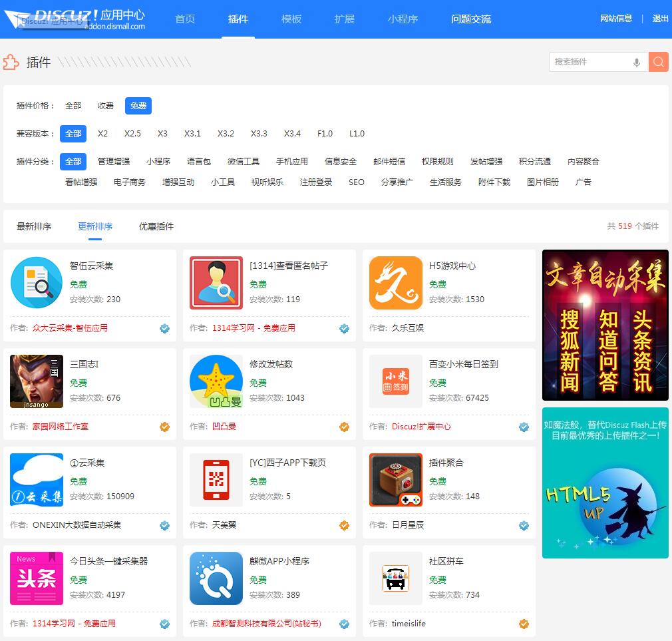Switch to 最新排序 tab
672x641 pixels.
click(x=34, y=226)
